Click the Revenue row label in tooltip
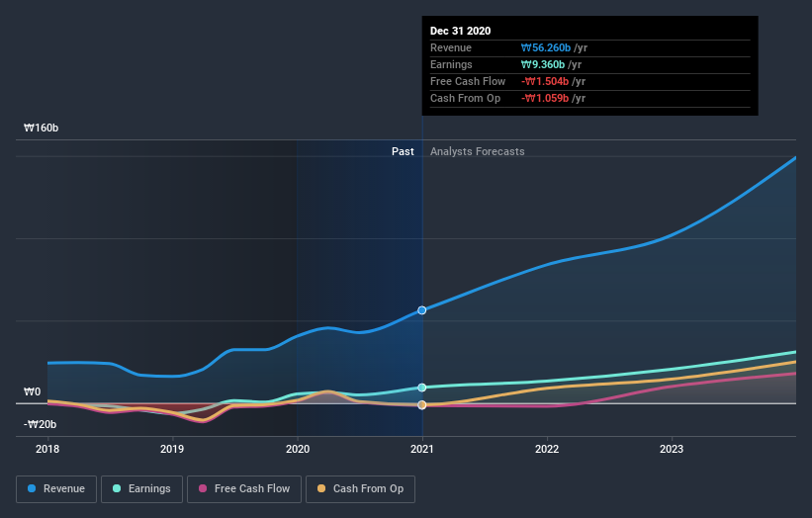Viewport: 812px width, 518px height. pyautogui.click(x=451, y=47)
